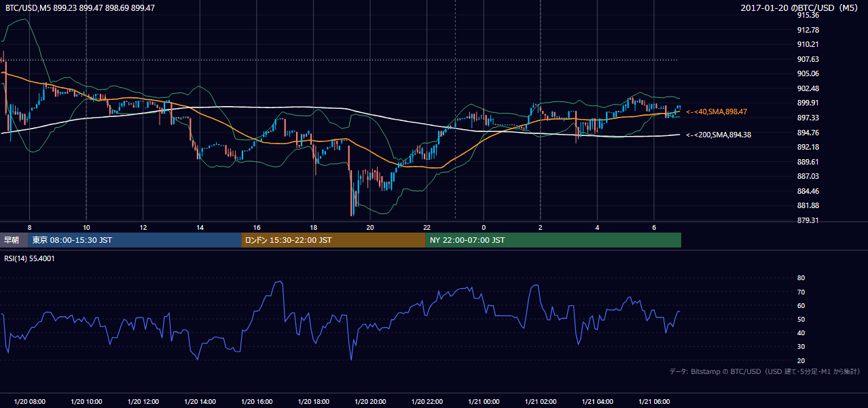
Task: Click the 1/21 00:00 time axis label
Action: coord(484,402)
